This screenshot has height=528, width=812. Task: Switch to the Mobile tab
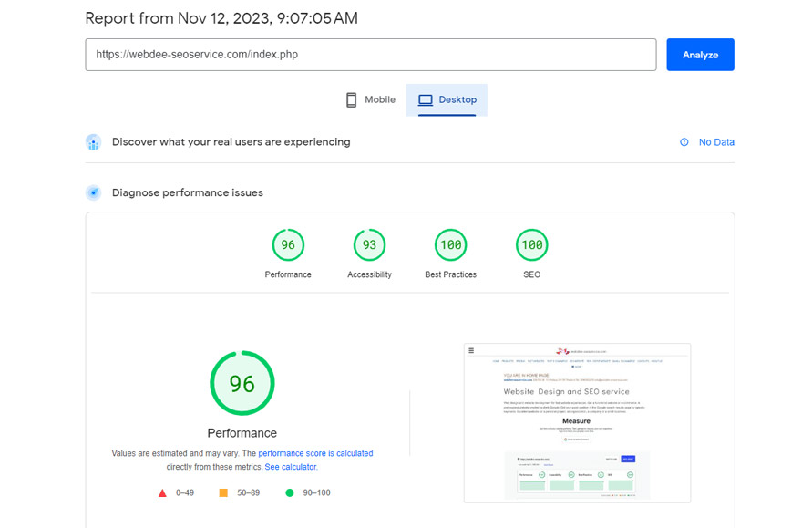click(370, 100)
